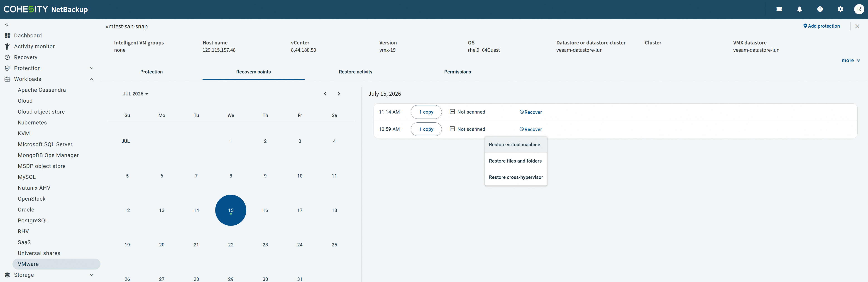The image size is (868, 282).
Task: Select July 31 in calendar
Action: tap(300, 279)
